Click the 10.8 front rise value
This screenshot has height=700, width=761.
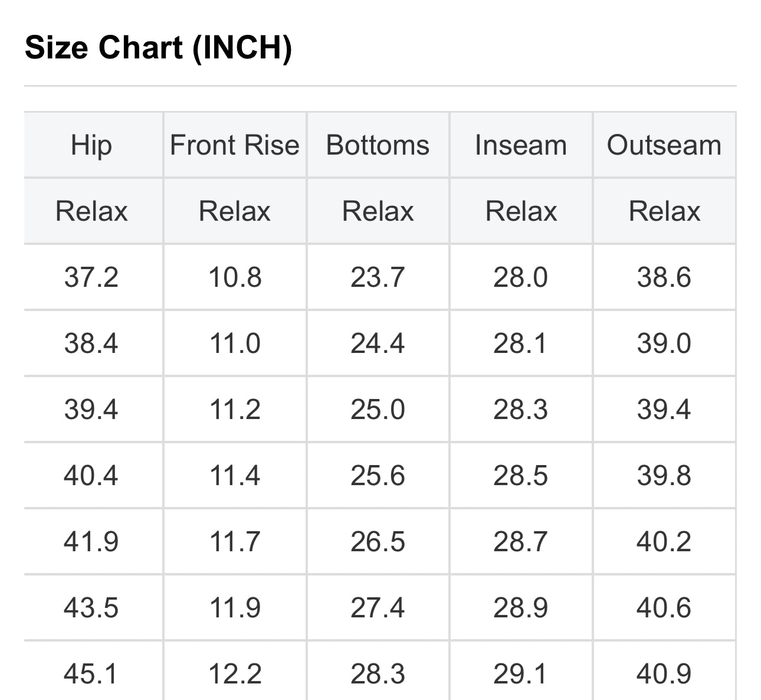pos(235,277)
